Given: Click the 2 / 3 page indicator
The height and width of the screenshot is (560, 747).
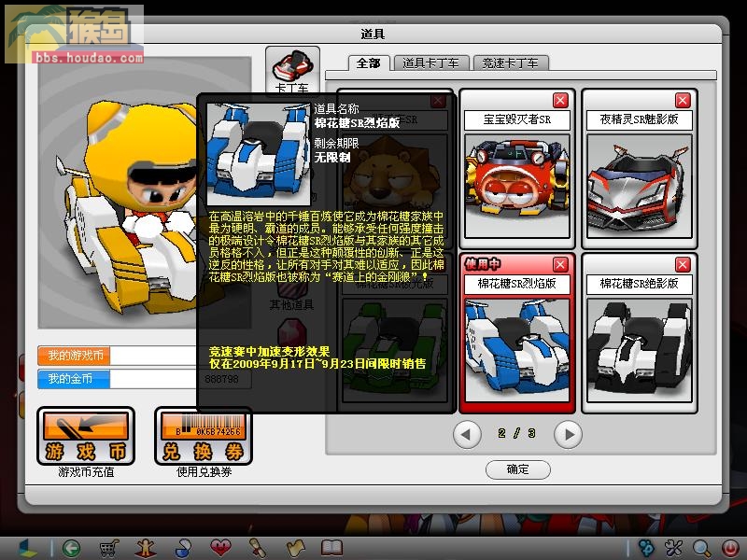Looking at the screenshot, I should [517, 433].
